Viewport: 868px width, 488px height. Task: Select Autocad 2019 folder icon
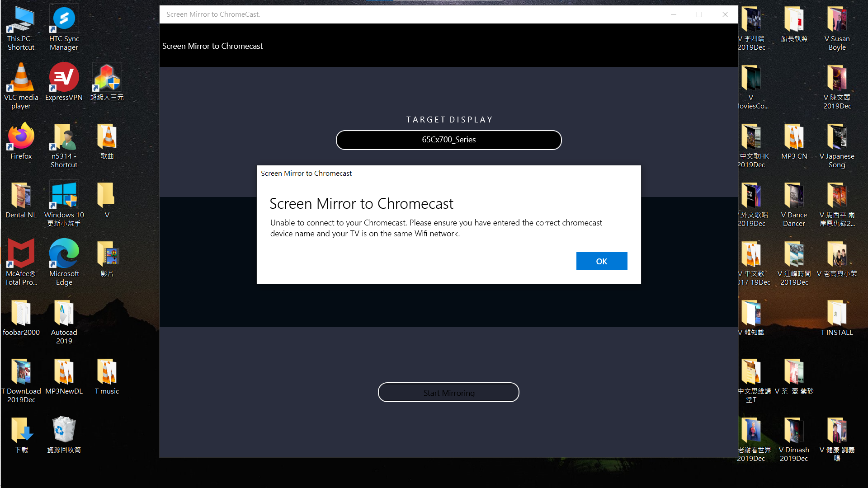[64, 322]
